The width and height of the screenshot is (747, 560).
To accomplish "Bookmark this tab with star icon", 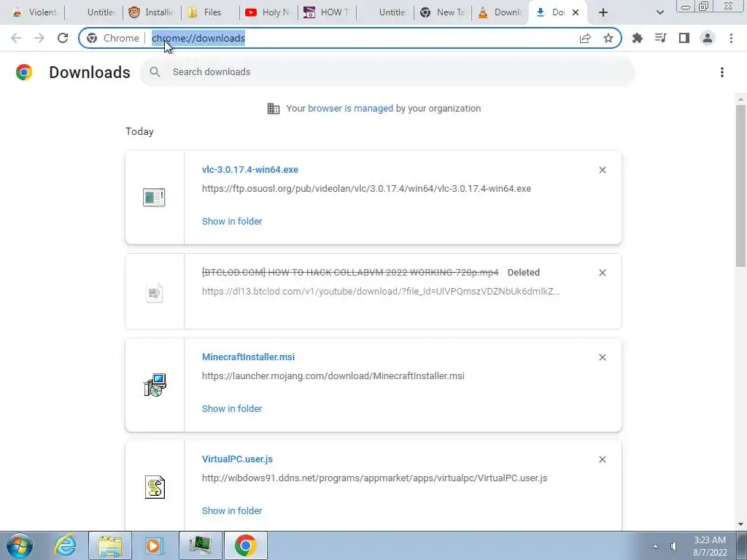I will tap(608, 38).
